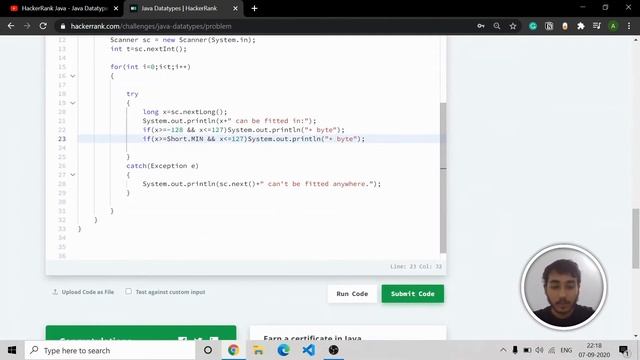640x360 pixels.
Task: Open File Explorer from taskbar
Action: click(258, 350)
